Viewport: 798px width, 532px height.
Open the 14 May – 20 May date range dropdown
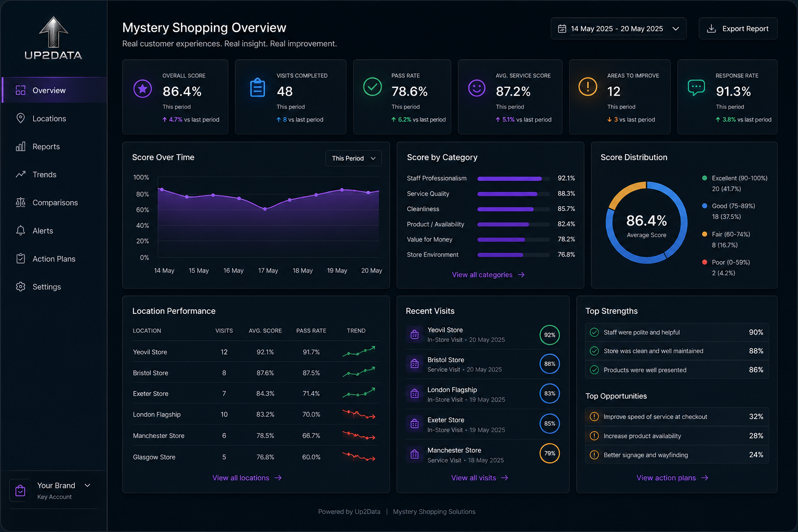[618, 29]
